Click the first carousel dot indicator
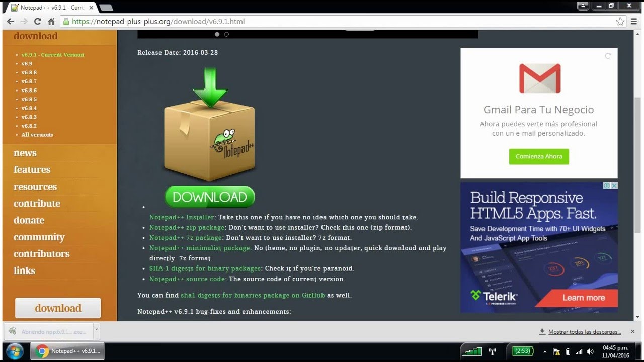This screenshot has width=644, height=362. [x=217, y=34]
